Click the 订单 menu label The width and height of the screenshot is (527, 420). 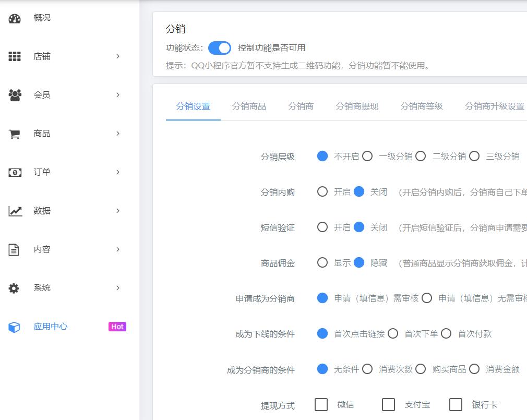pos(42,172)
